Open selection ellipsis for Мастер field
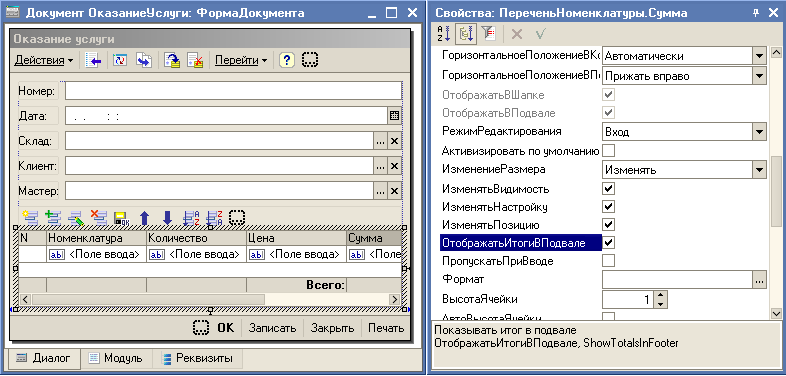The width and height of the screenshot is (786, 376). click(380, 191)
